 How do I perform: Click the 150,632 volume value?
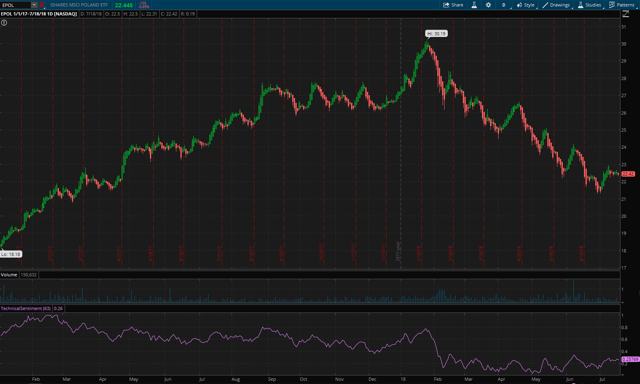(x=29, y=275)
